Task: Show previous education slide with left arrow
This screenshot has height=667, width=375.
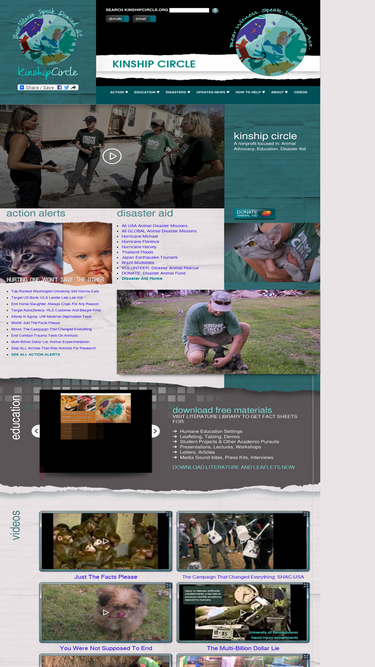Action: (36, 431)
